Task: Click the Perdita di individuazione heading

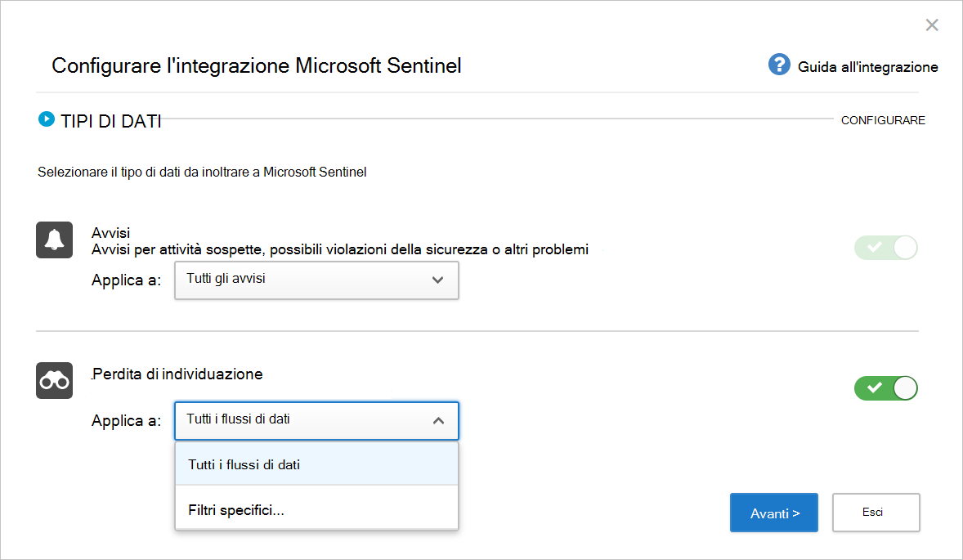Action: (177, 374)
